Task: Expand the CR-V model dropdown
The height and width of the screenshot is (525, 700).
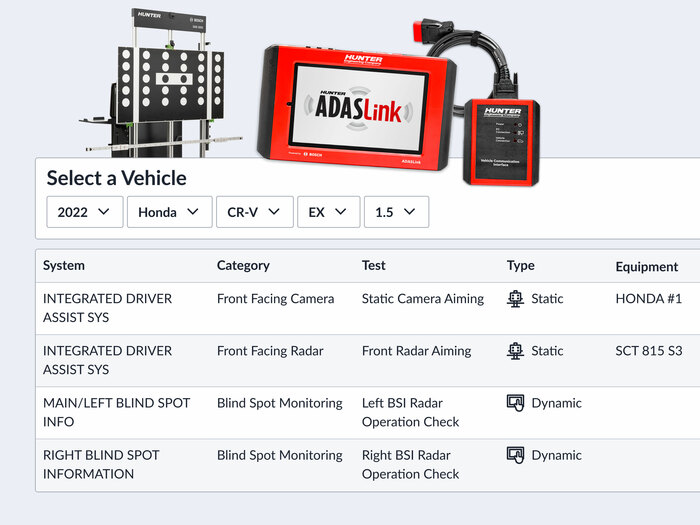Action: click(x=254, y=212)
